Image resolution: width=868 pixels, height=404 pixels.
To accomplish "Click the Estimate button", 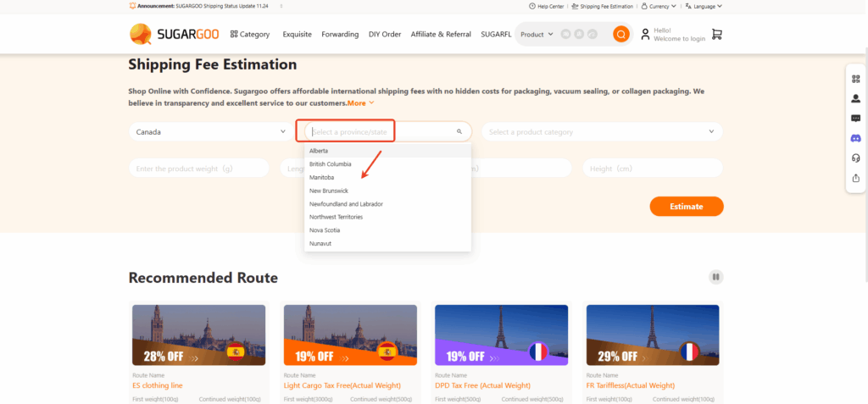I will click(687, 207).
